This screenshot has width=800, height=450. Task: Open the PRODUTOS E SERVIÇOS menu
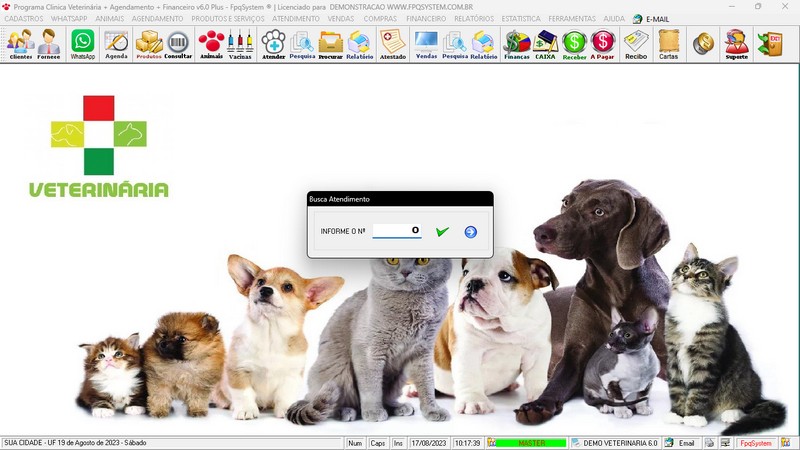pyautogui.click(x=228, y=19)
